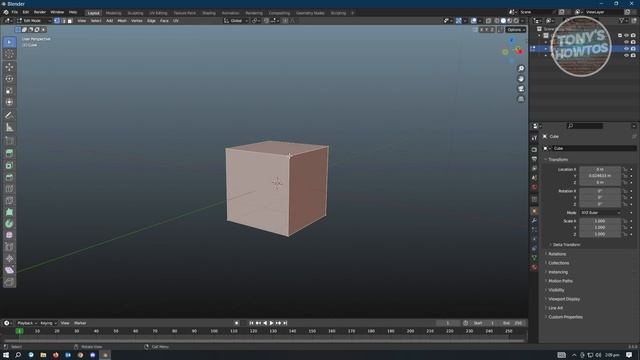Select the Poly Build tool
Image resolution: width=640 pixels, height=360 pixels.
pos(9,212)
